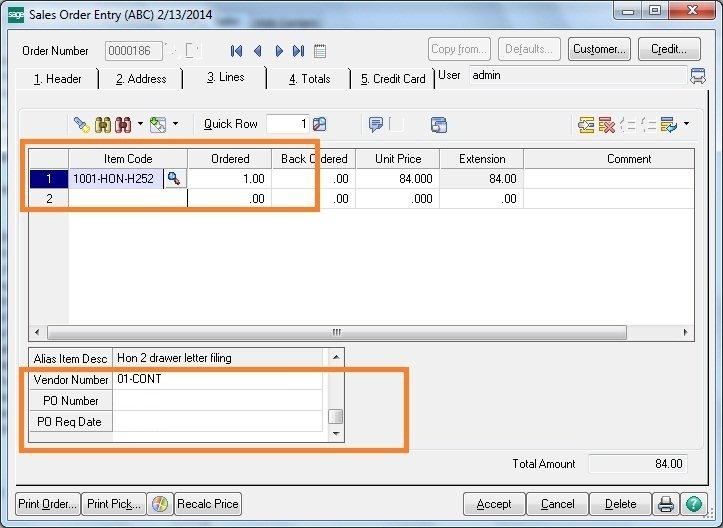Select row header 1 in the lines grid
723x528 pixels.
pos(49,178)
